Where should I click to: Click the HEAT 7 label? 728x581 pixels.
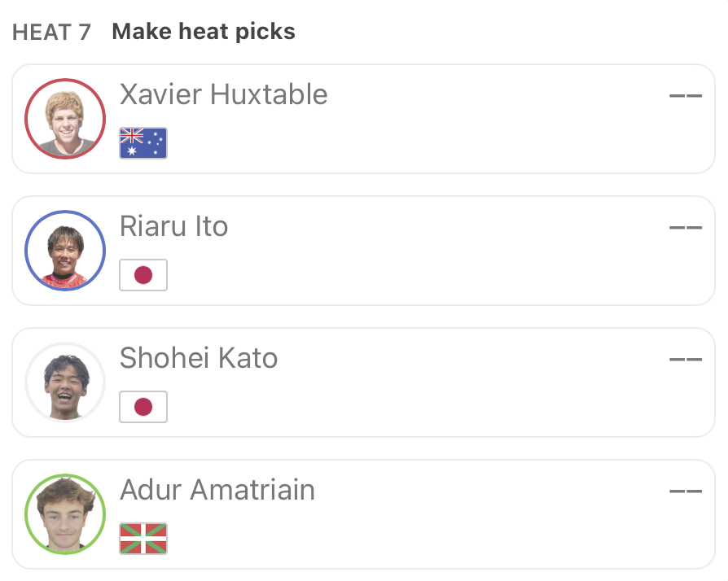pyautogui.click(x=51, y=33)
